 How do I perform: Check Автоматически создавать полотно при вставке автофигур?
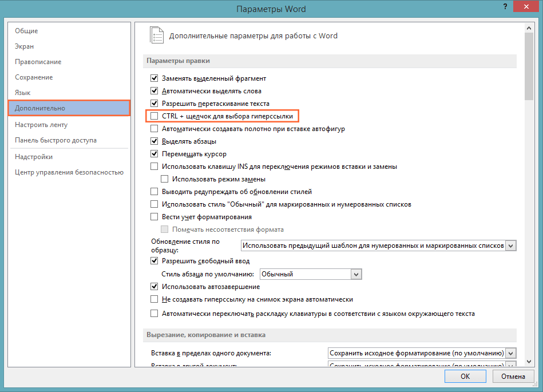pos(154,129)
